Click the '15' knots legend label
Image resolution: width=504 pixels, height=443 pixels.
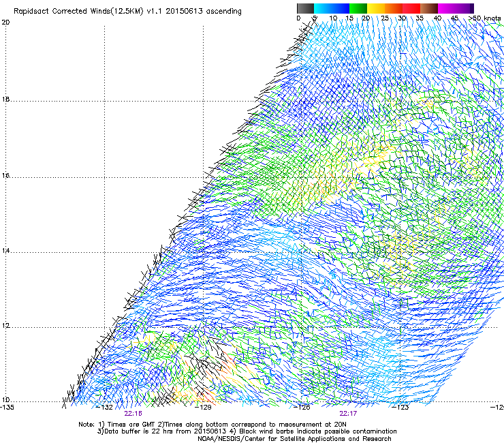tap(349, 18)
